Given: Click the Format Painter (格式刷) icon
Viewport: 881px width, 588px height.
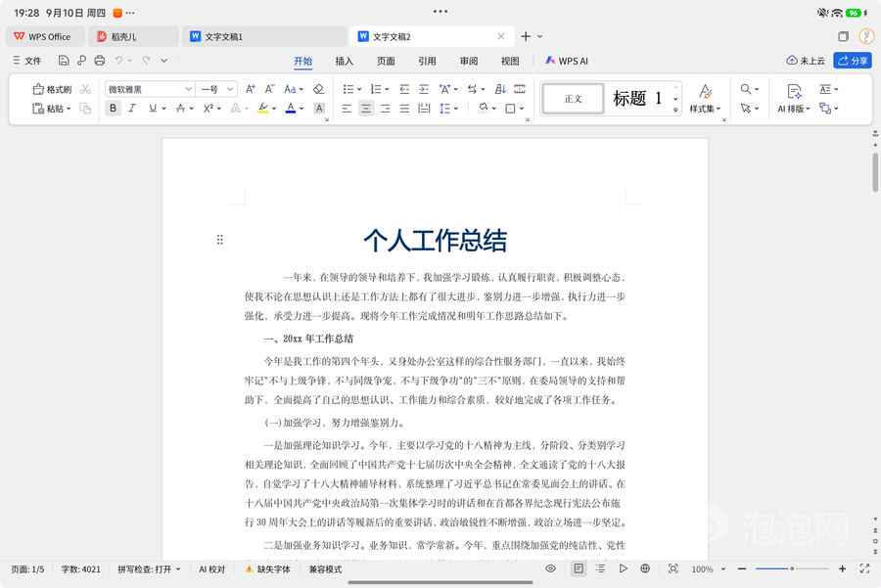Looking at the screenshot, I should pyautogui.click(x=38, y=89).
